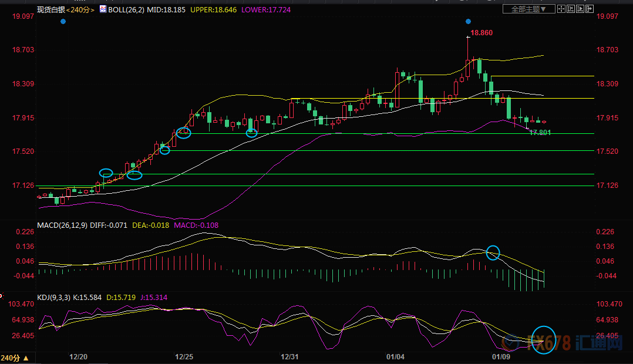Click the 17.801 low price label
This screenshot has width=633, height=364.
coord(540,133)
